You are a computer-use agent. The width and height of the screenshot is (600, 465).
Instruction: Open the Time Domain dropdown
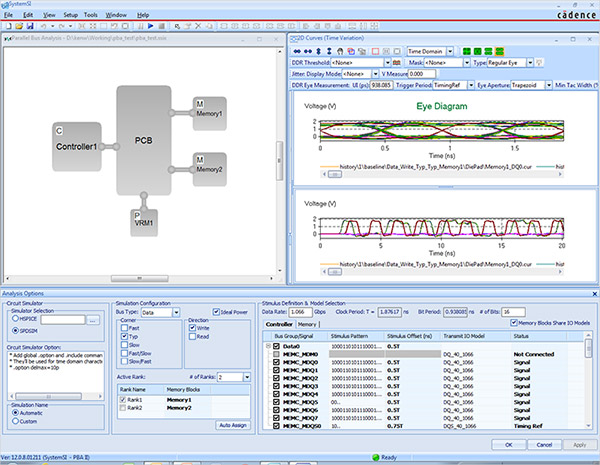pos(450,51)
